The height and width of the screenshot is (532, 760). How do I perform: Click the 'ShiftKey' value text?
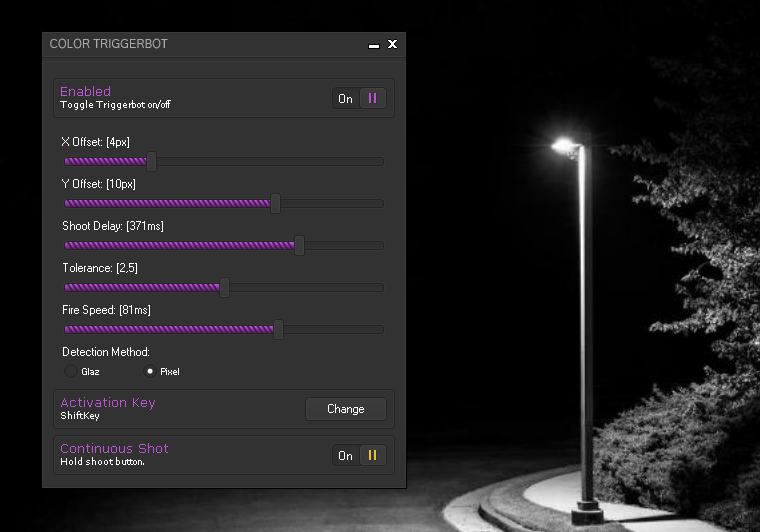pyautogui.click(x=80, y=416)
